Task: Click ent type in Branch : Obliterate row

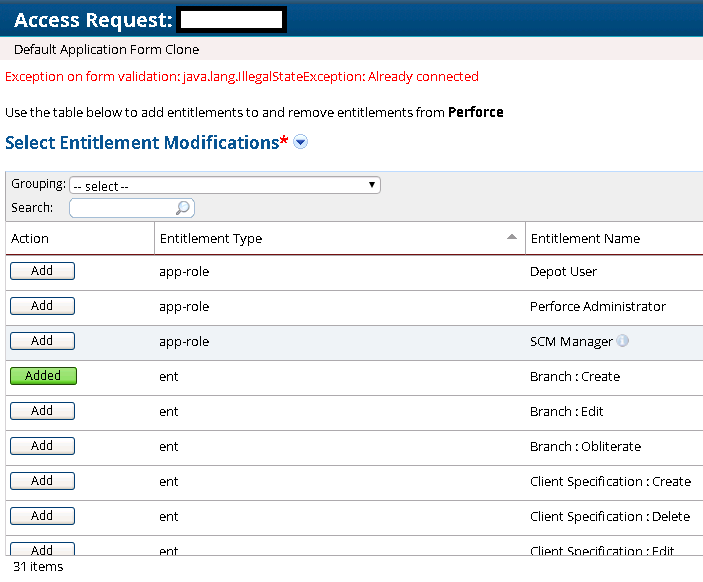Action: click(x=169, y=447)
